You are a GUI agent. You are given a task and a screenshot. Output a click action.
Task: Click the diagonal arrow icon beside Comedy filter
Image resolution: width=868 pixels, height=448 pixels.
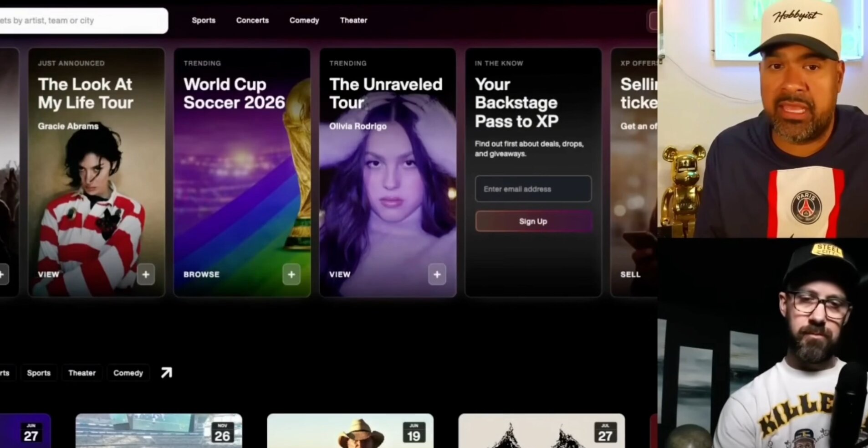click(166, 373)
